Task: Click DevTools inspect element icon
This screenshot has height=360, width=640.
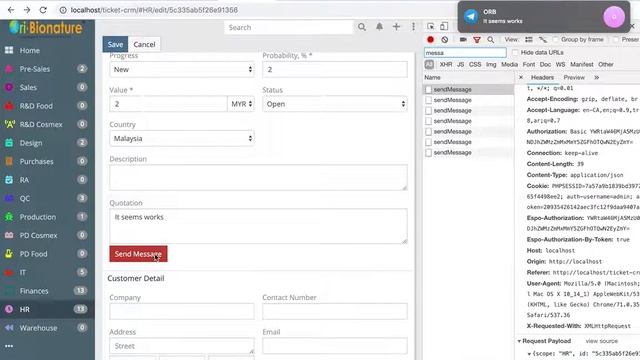Action: click(x=431, y=27)
